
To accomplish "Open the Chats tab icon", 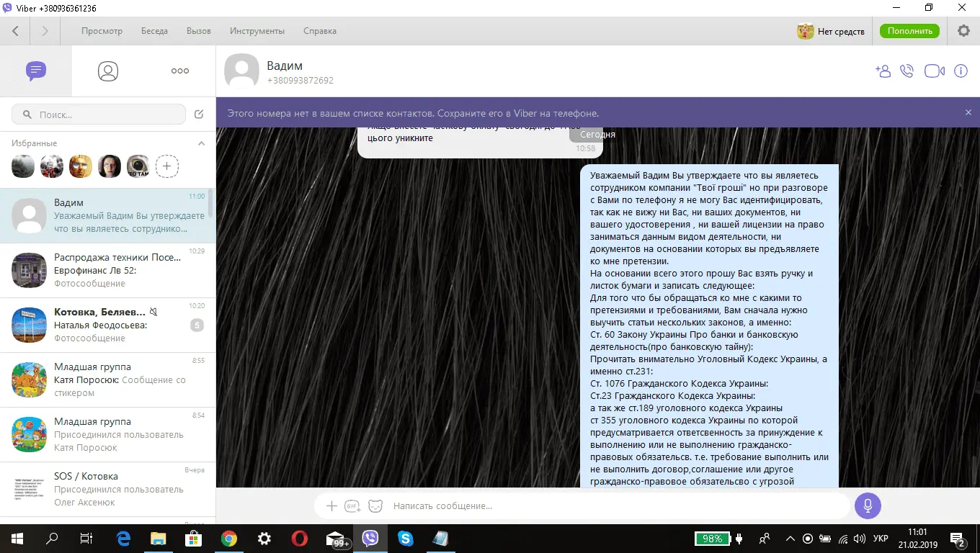I will pyautogui.click(x=35, y=71).
